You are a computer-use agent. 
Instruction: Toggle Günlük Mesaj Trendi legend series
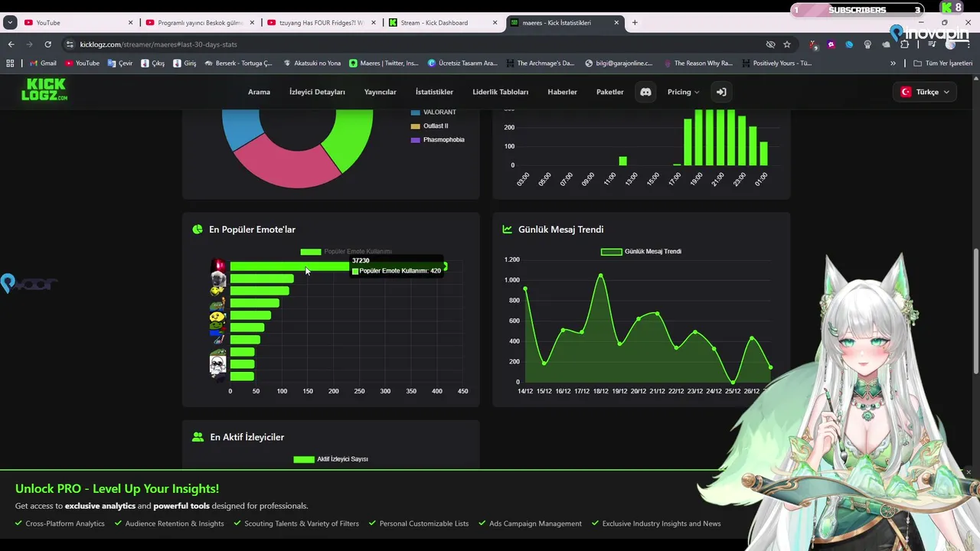(x=641, y=252)
